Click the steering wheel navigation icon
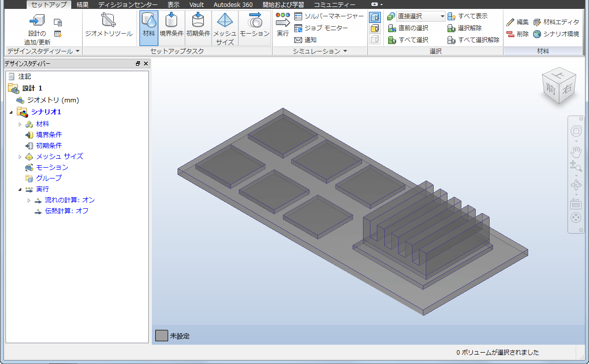This screenshot has width=589, height=364. tap(576, 132)
